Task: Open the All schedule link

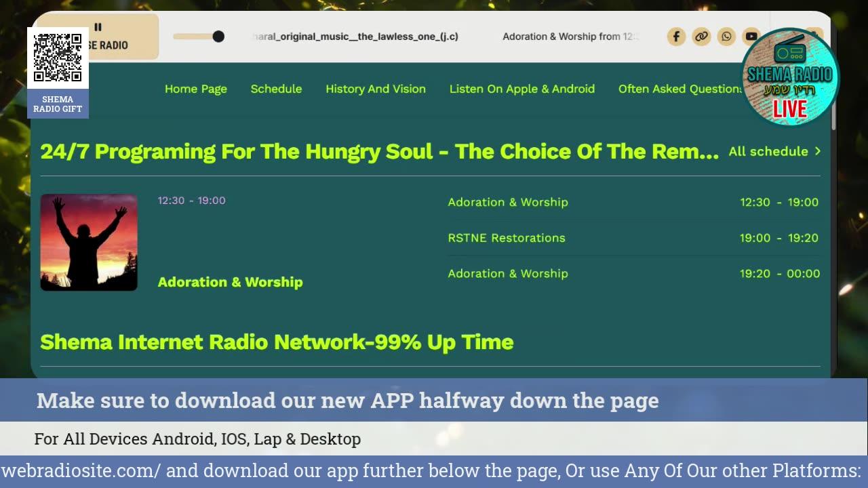Action: tap(774, 151)
